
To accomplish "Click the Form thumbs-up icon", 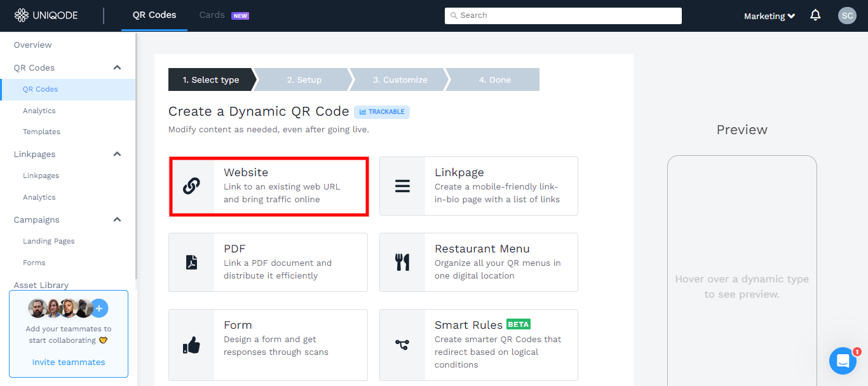I will pos(192,344).
